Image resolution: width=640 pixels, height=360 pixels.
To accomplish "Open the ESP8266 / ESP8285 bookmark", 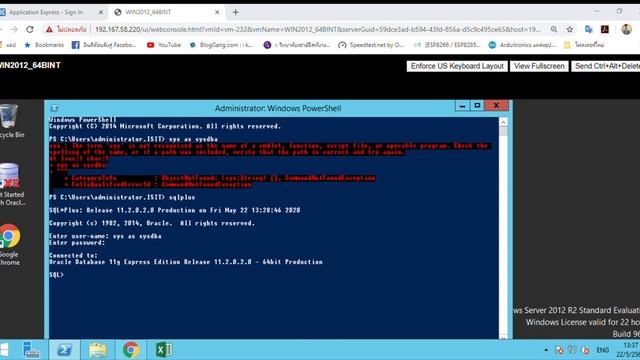I will pyautogui.click(x=447, y=45).
